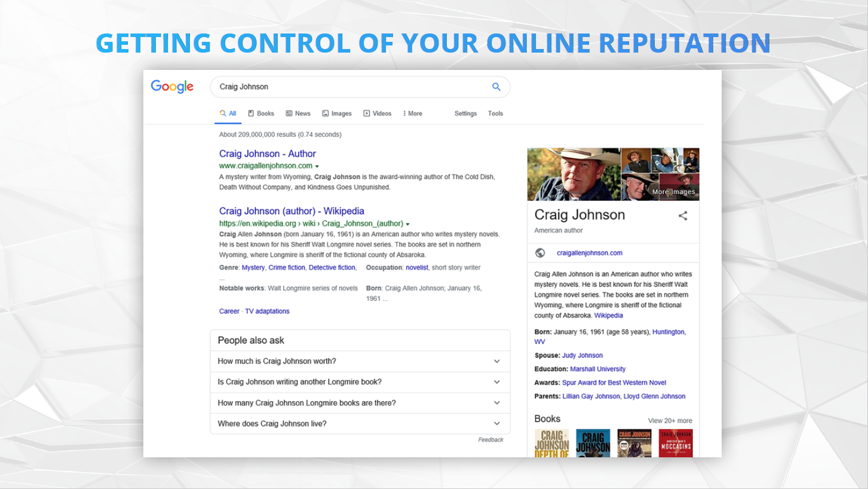Open Lillian Gay Johnson parent link
The height and width of the screenshot is (489, 868).
pyautogui.click(x=591, y=396)
